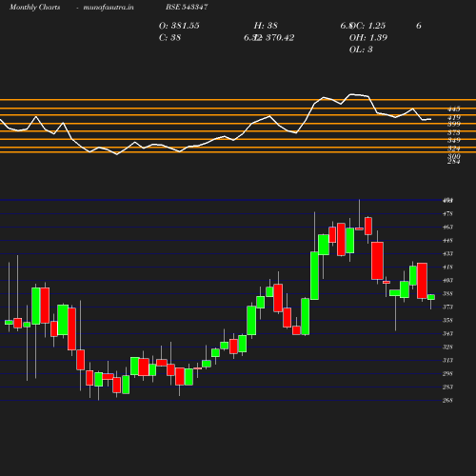The width and height of the screenshot is (476, 476).
Task: Click the "418" candlestick axis label
Action: click(447, 268)
